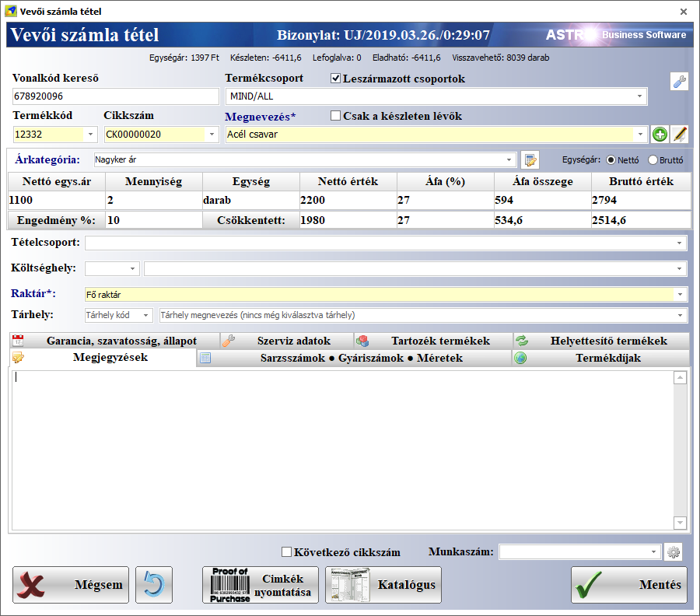Click the Mentés save button
The width and height of the screenshot is (700, 616).
tap(629, 585)
